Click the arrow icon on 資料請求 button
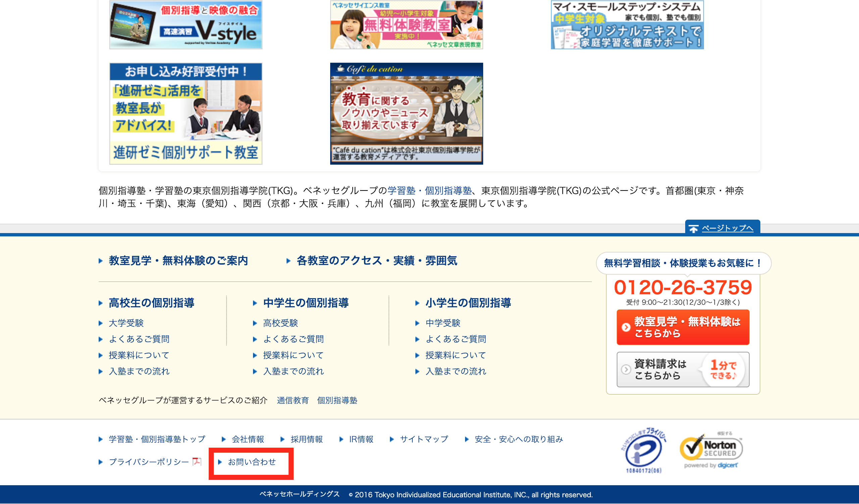Screen dimensions: 859x504 [x=626, y=370]
